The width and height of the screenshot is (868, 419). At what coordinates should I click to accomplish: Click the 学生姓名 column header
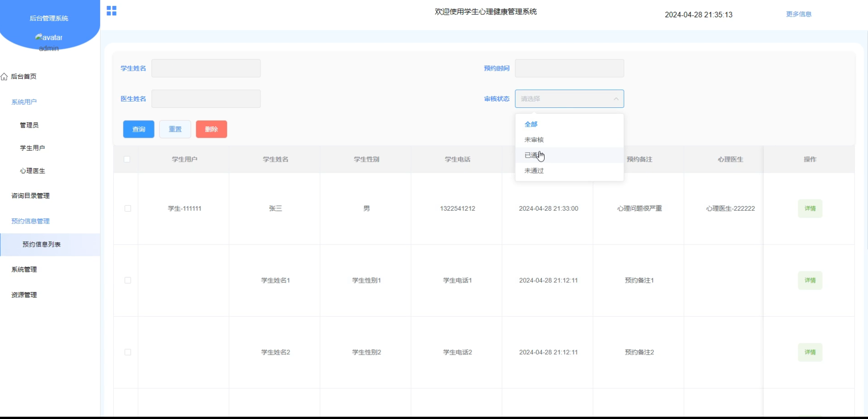click(275, 159)
